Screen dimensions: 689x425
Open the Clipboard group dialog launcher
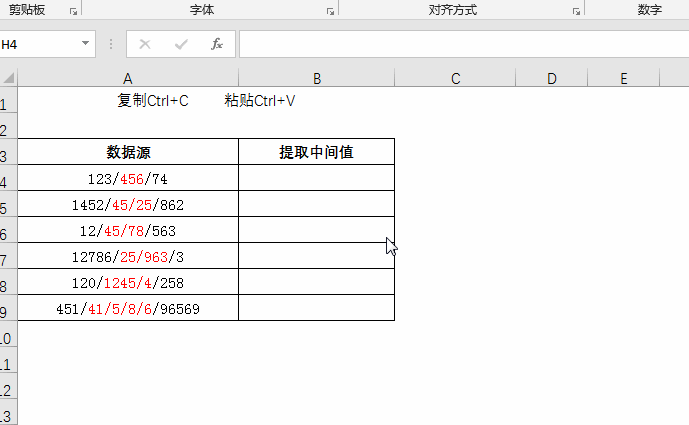pos(73,12)
